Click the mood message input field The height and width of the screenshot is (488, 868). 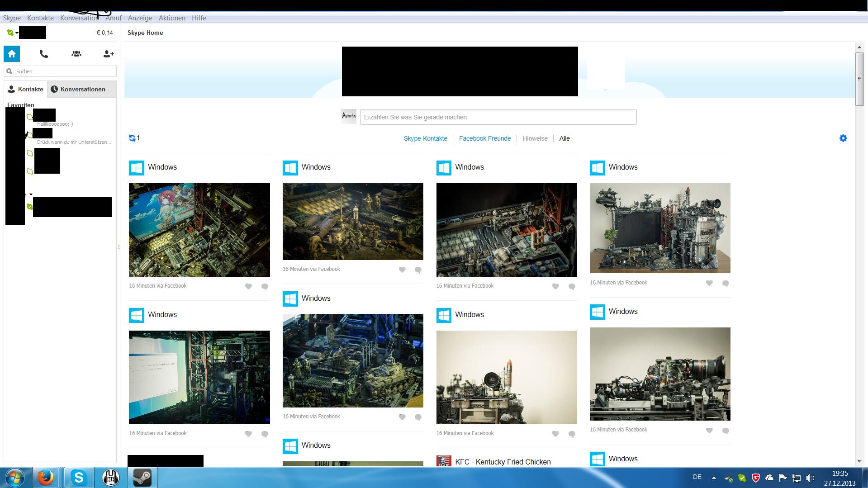point(498,117)
